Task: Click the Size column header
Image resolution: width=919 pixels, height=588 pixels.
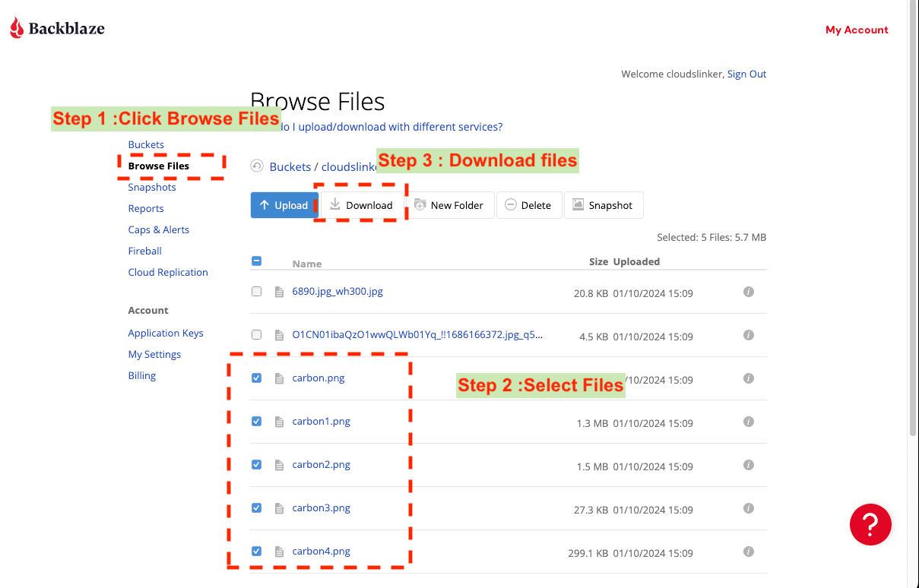Action: 599,261
